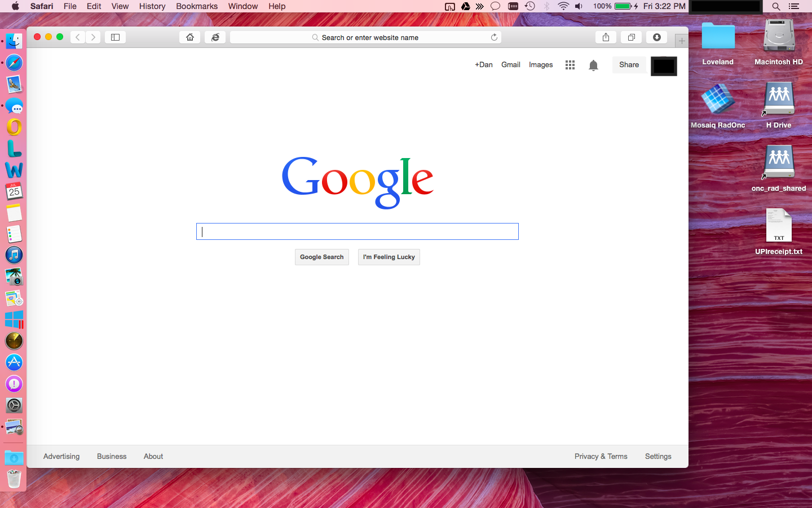The height and width of the screenshot is (508, 812).
Task: Open Wi-Fi status menu
Action: (x=563, y=6)
